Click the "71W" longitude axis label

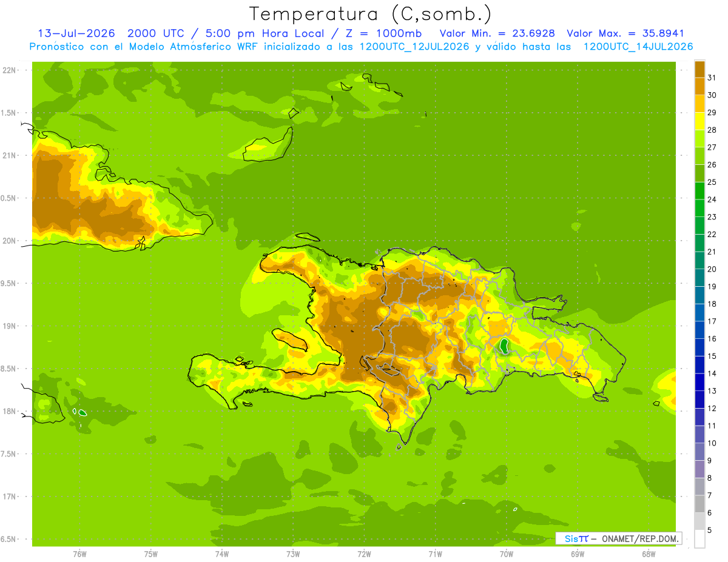click(x=435, y=554)
